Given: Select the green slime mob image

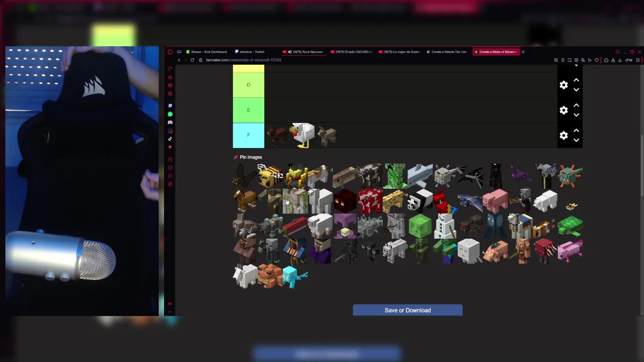Looking at the screenshot, I should tap(420, 226).
